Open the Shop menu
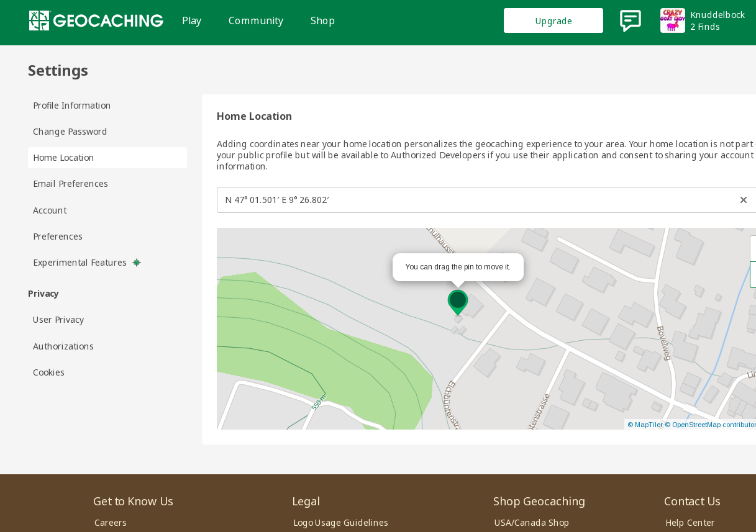756x532 pixels. [x=322, y=20]
